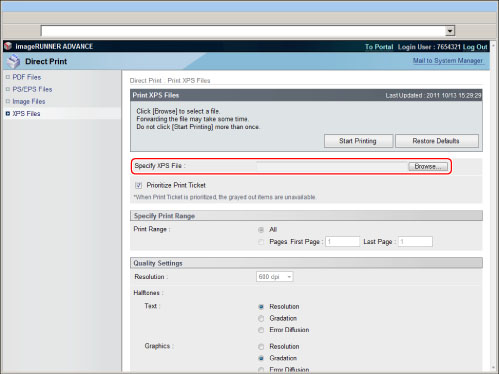Select Gradation for Text halftones
499x374 pixels.
tap(261, 319)
